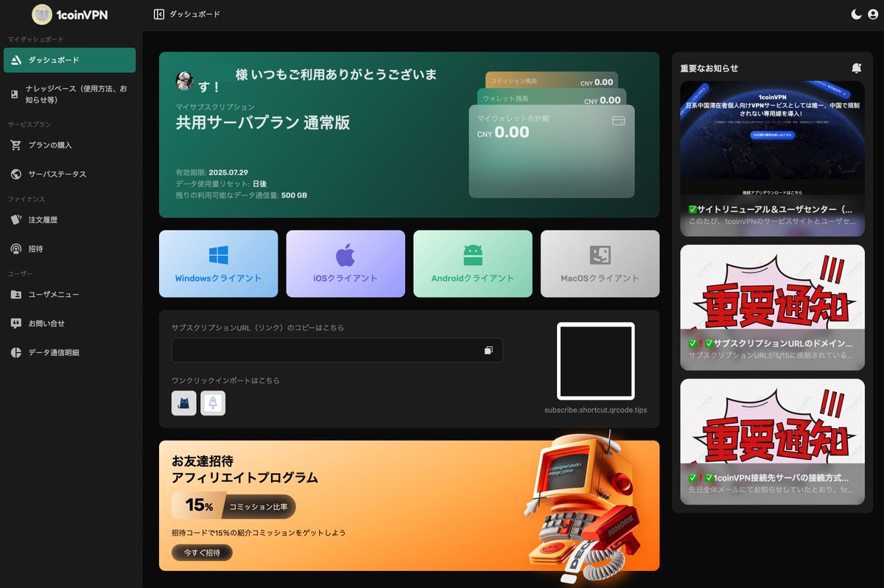Copy subscription URL with the copy icon
The image size is (884, 588).
pyautogui.click(x=488, y=351)
